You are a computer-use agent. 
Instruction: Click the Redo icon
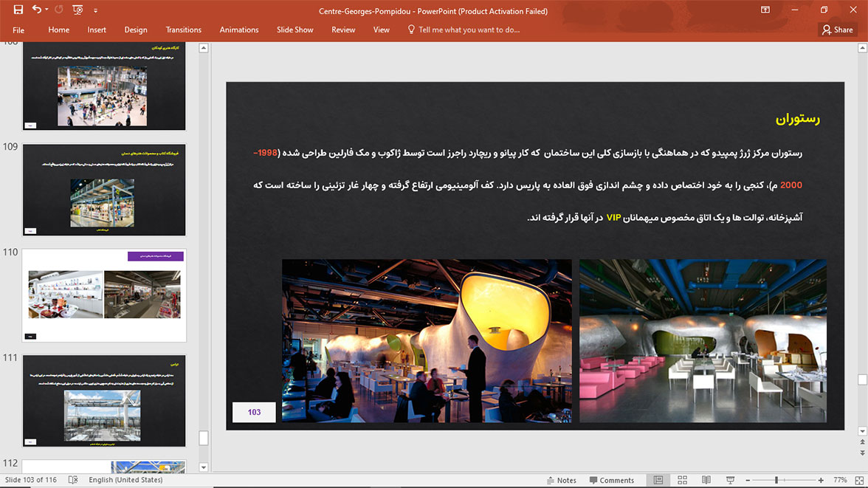tap(59, 10)
